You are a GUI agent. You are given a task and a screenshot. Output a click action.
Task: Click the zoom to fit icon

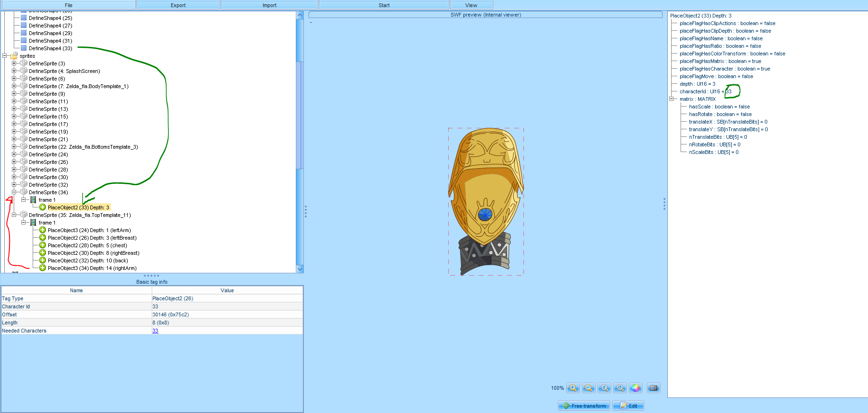pos(620,388)
